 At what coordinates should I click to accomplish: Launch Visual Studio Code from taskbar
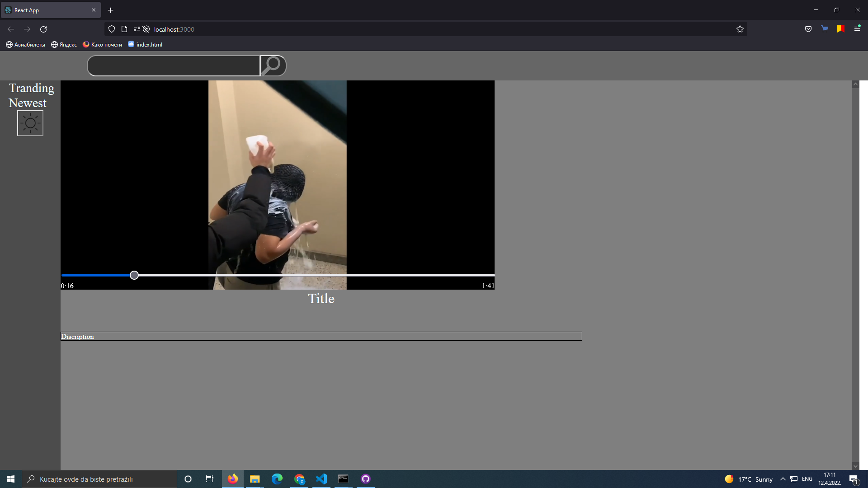[321, 479]
